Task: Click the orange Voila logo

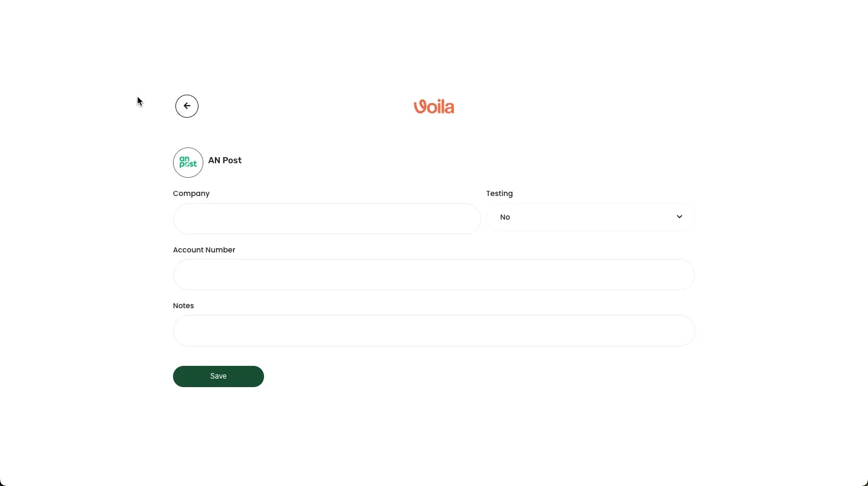Action: point(434,107)
